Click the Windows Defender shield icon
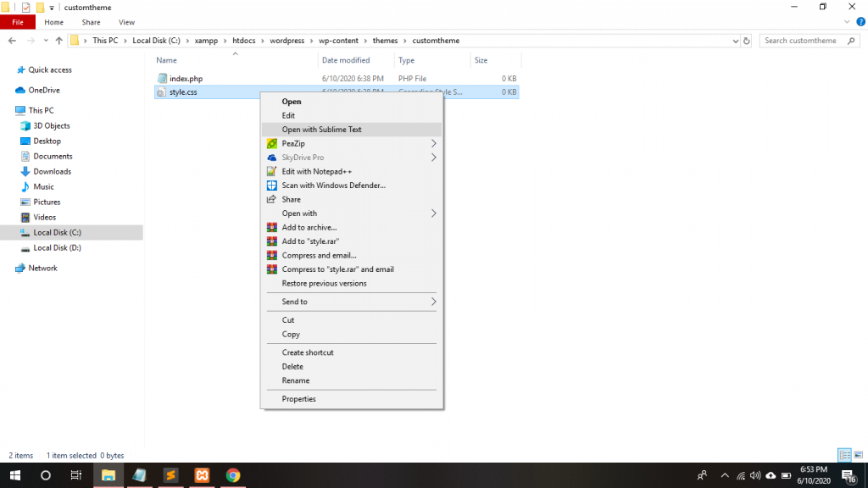 tap(272, 186)
